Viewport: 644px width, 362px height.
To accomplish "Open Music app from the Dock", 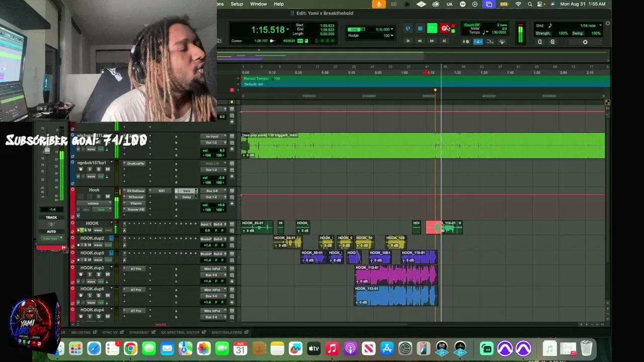I will point(332,348).
